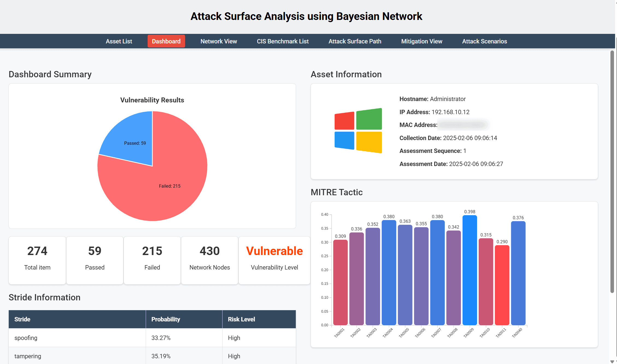Click the Vulnerable vulnerability level card
This screenshot has width=617, height=364.
(274, 259)
